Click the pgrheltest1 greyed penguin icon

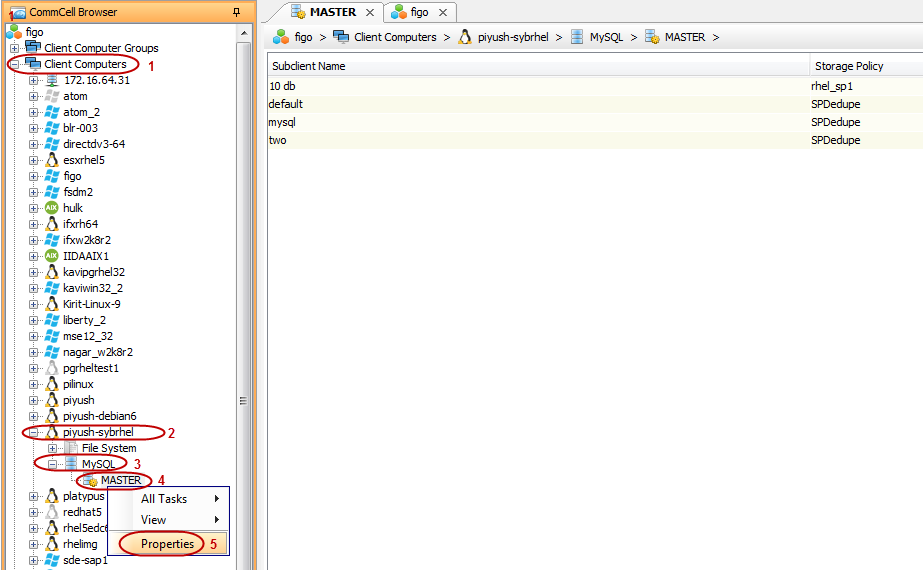pyautogui.click(x=52, y=368)
